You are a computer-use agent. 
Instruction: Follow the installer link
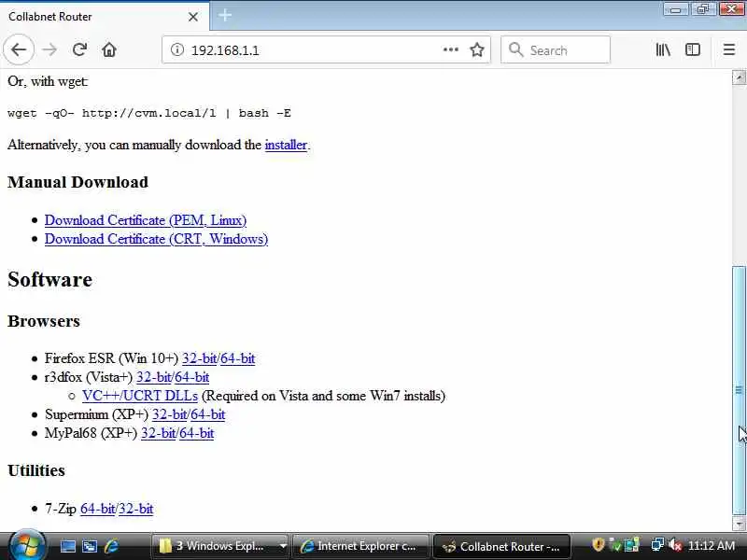(x=286, y=145)
